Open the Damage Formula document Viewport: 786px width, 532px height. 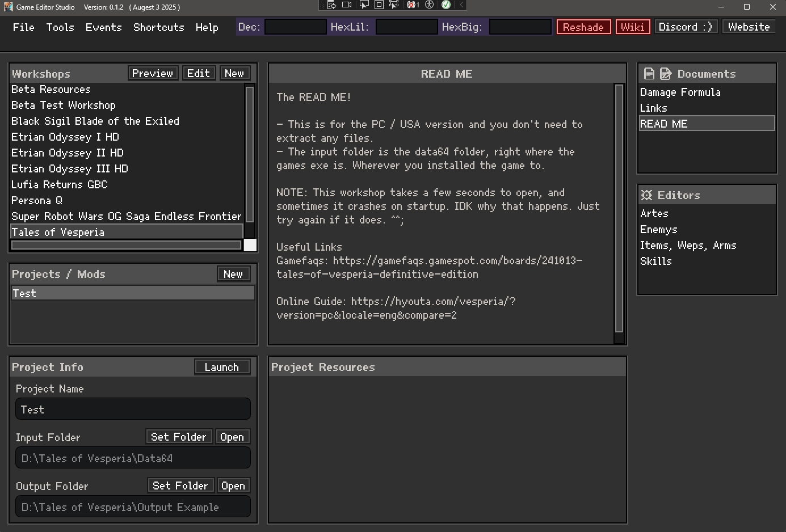680,92
